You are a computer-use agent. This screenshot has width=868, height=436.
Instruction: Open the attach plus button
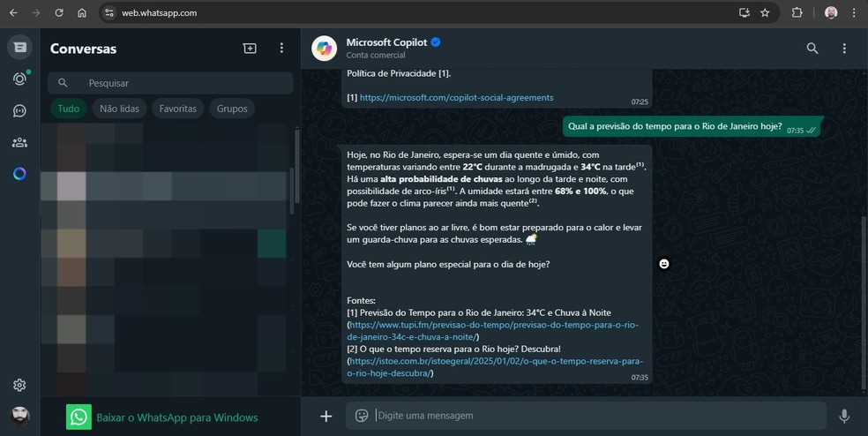coord(326,416)
